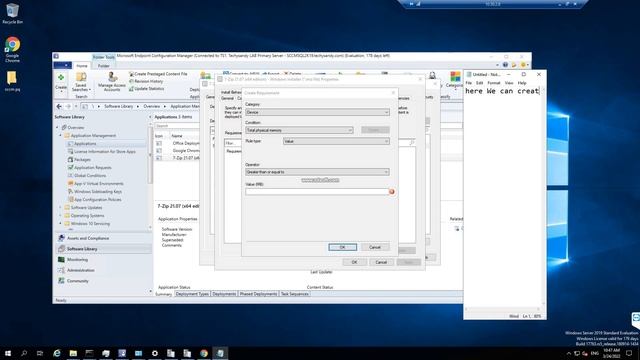Select Application Requests tree item
Viewport: 640px width, 360px height.
(93, 168)
